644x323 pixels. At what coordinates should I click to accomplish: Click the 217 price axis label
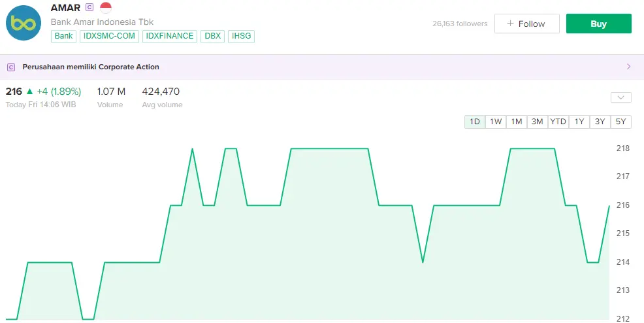coord(622,177)
